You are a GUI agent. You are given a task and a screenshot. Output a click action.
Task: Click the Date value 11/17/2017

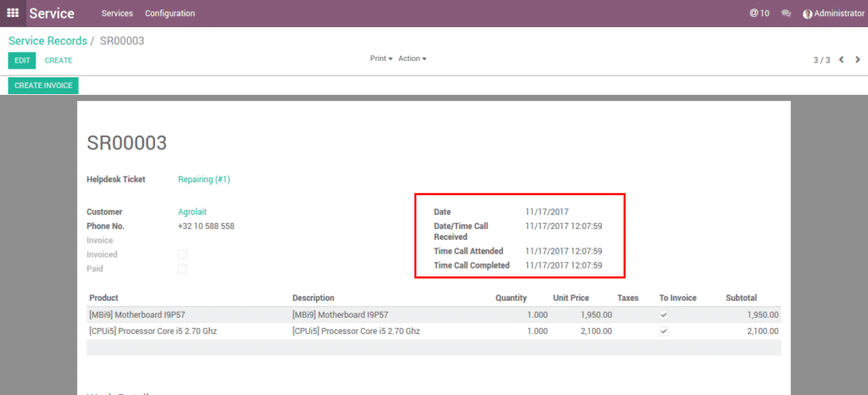click(547, 212)
